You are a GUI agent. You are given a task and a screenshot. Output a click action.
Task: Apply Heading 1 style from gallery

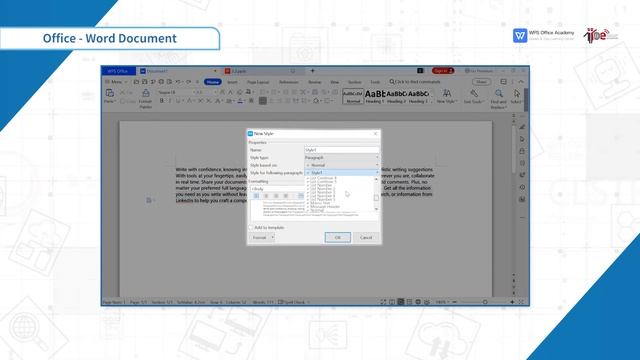[x=375, y=96]
